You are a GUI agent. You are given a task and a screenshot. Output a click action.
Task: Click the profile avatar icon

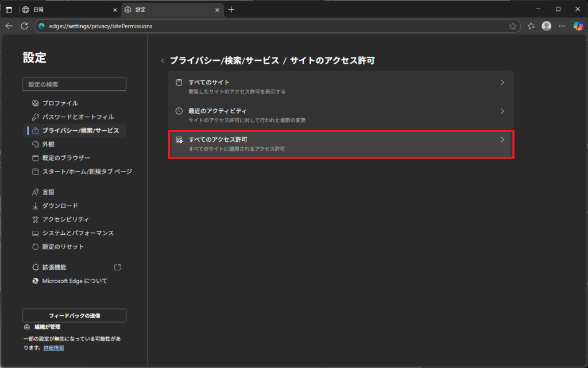547,26
